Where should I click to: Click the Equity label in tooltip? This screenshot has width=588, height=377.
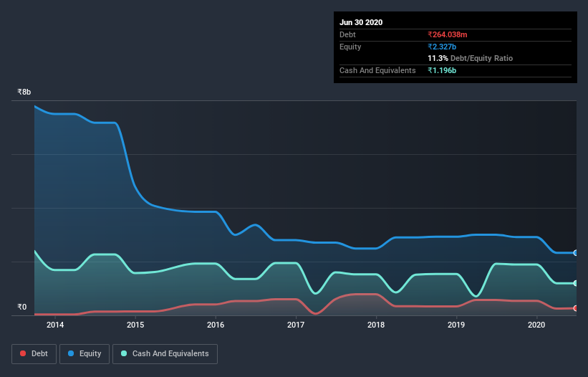click(350, 47)
